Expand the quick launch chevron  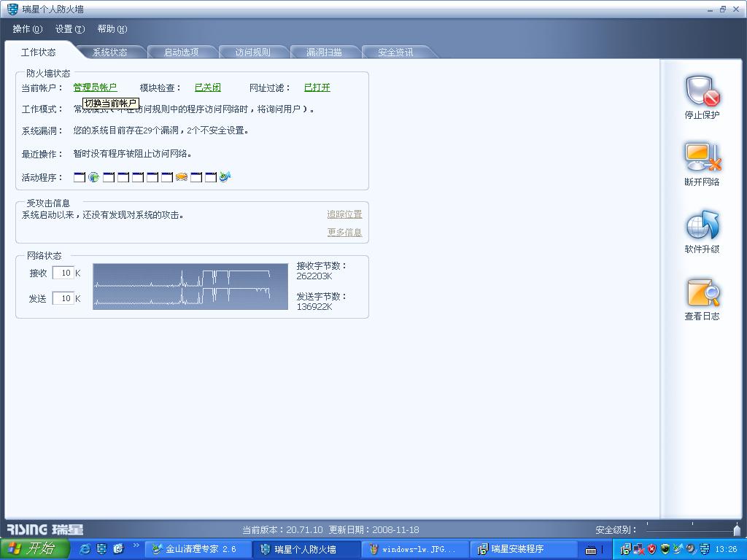coord(136,545)
